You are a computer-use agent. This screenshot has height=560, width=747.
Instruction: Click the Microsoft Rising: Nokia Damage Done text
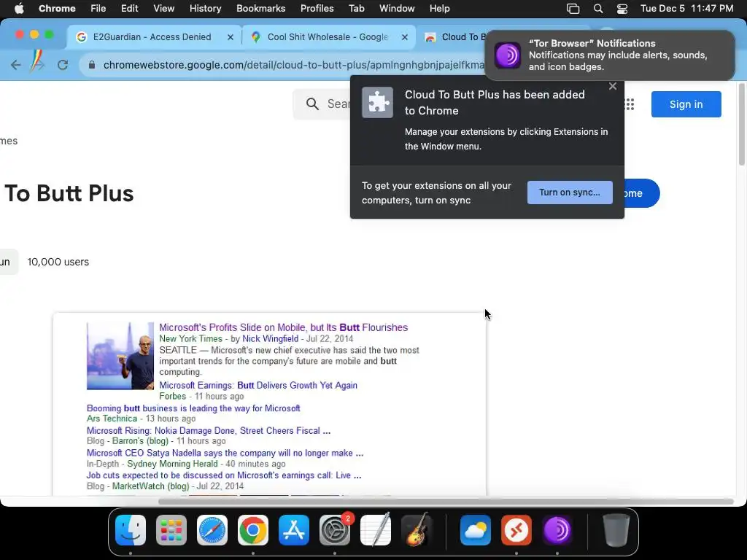coord(209,430)
